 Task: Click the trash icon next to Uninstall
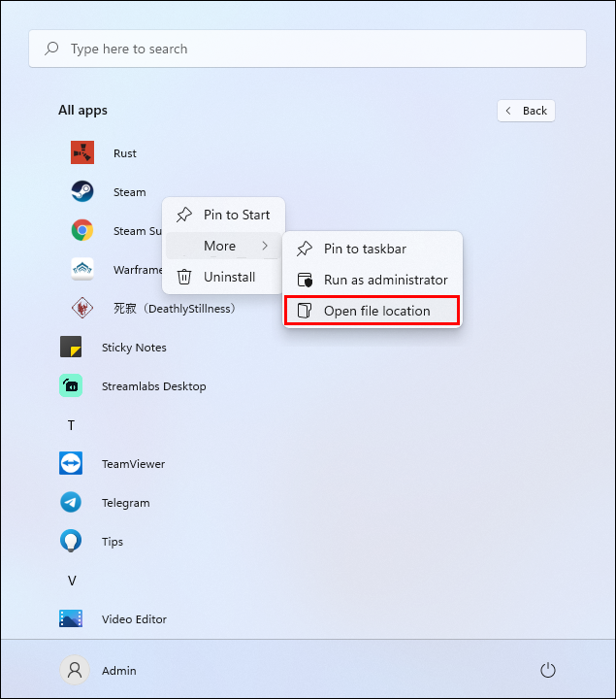coord(184,277)
